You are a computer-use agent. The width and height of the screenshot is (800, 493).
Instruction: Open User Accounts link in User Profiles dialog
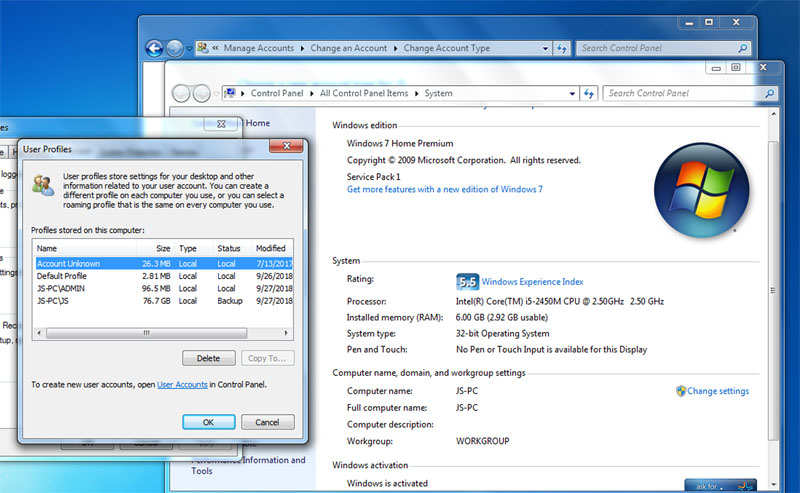[x=182, y=385]
